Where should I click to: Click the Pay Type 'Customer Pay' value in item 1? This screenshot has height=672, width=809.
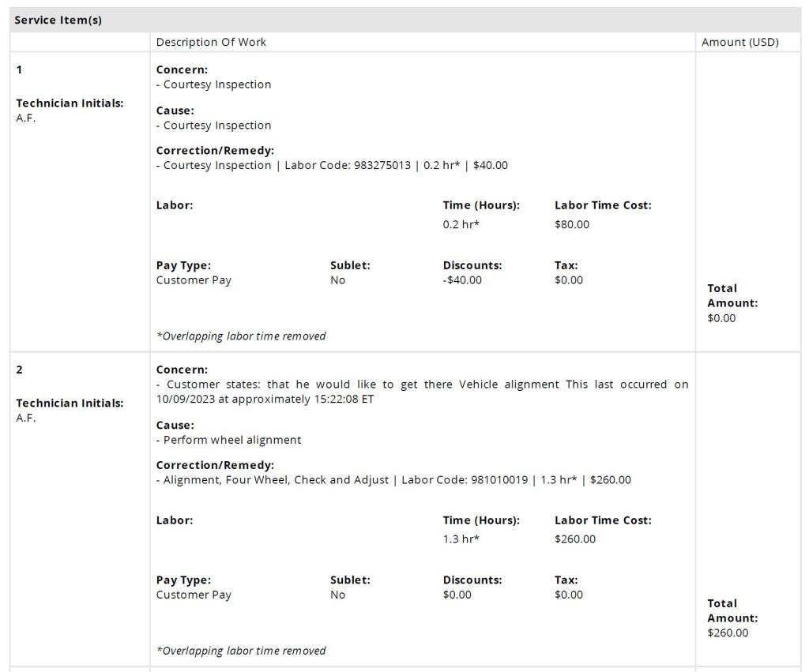click(x=194, y=280)
